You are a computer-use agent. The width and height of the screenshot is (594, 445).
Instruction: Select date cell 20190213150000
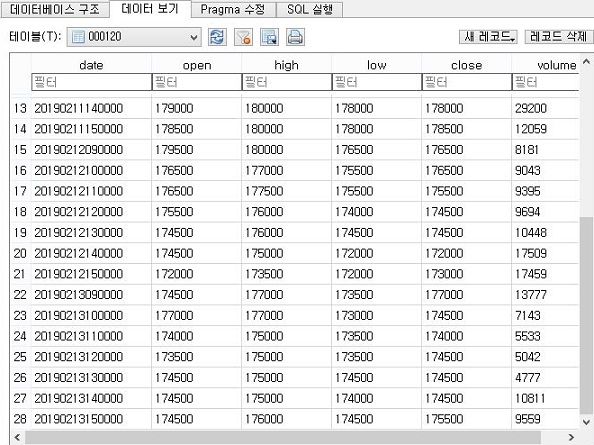coord(91,419)
